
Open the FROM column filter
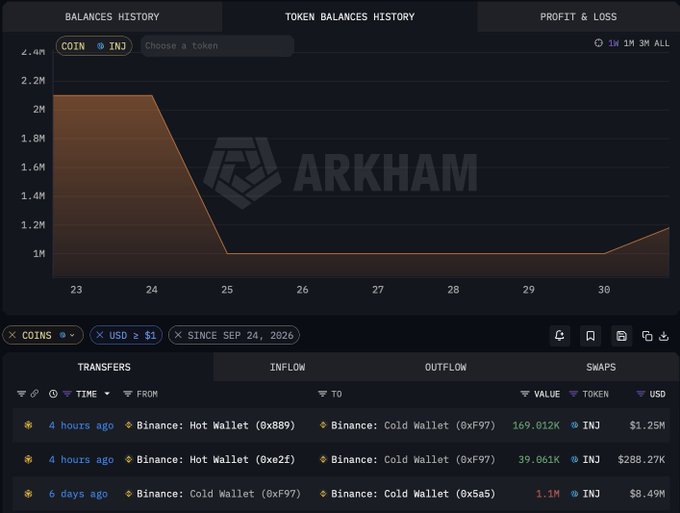(128, 394)
